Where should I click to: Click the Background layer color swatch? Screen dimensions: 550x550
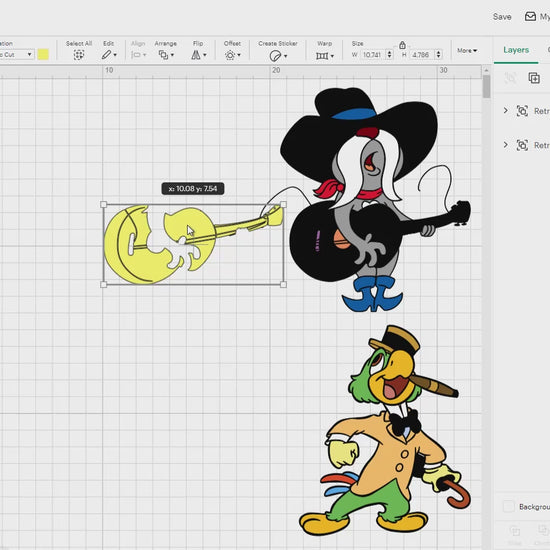[x=508, y=507]
